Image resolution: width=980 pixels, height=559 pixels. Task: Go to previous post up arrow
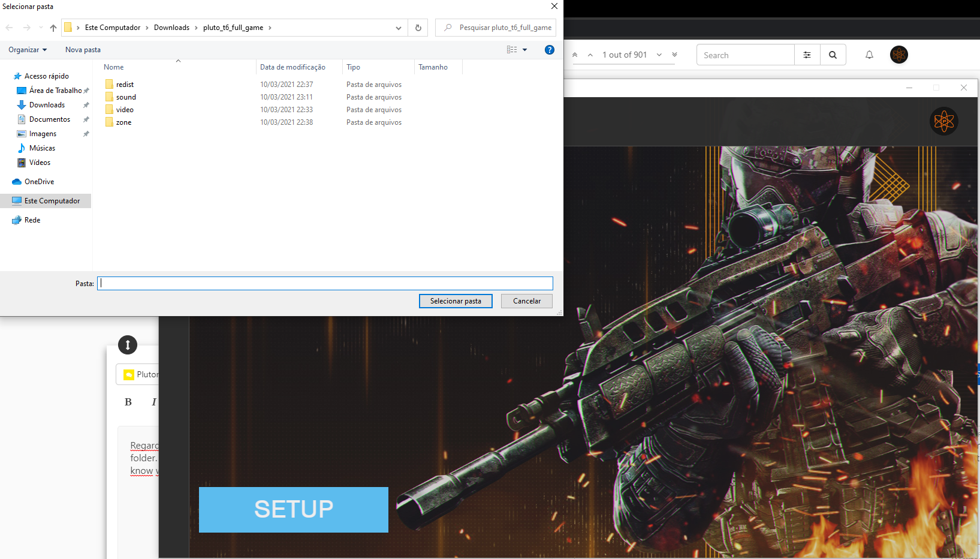(x=590, y=55)
